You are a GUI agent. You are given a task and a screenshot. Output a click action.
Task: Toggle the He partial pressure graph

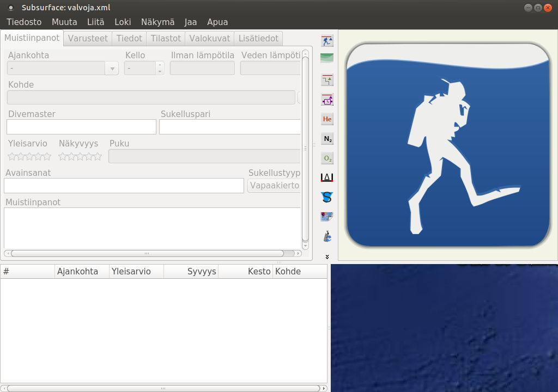click(x=327, y=119)
